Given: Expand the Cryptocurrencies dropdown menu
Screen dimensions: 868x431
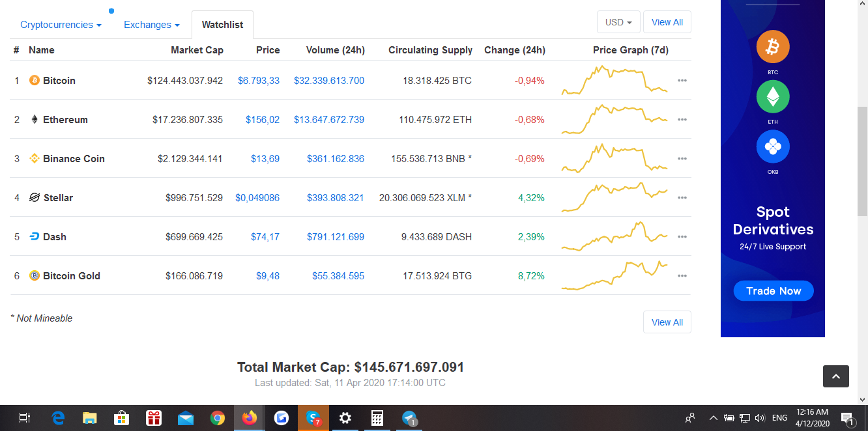Looking at the screenshot, I should point(61,25).
